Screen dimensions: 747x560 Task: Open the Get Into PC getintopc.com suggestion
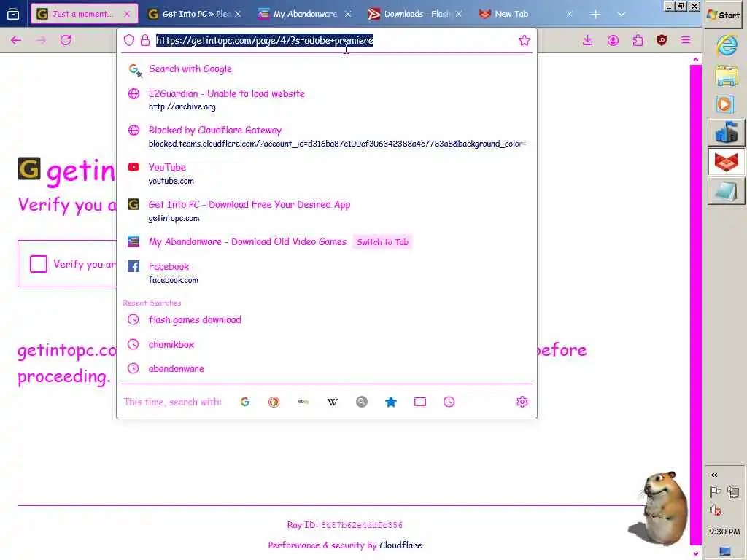327,211
